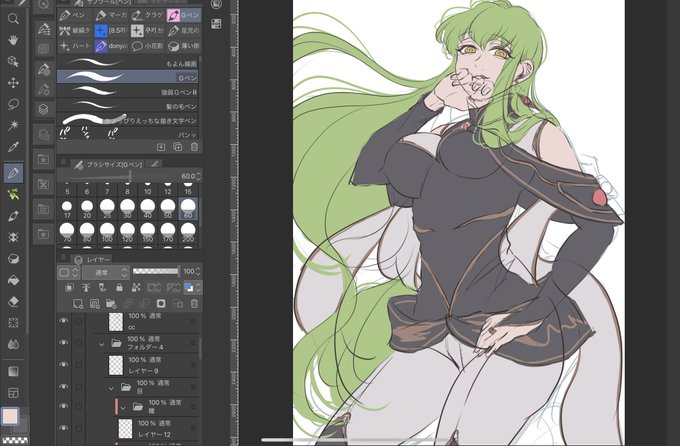Hide the レイヤー9 layer
The image size is (680, 446).
click(64, 364)
